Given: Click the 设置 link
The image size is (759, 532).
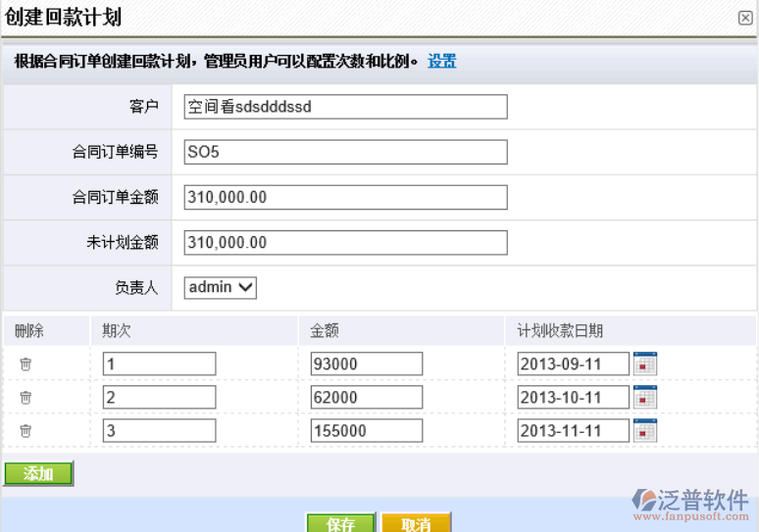Looking at the screenshot, I should click(442, 62).
